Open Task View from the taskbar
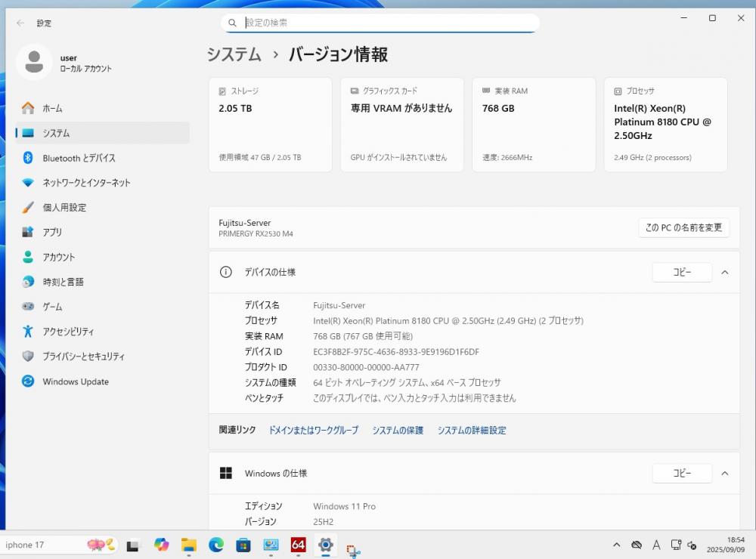756x559 pixels. 132,545
